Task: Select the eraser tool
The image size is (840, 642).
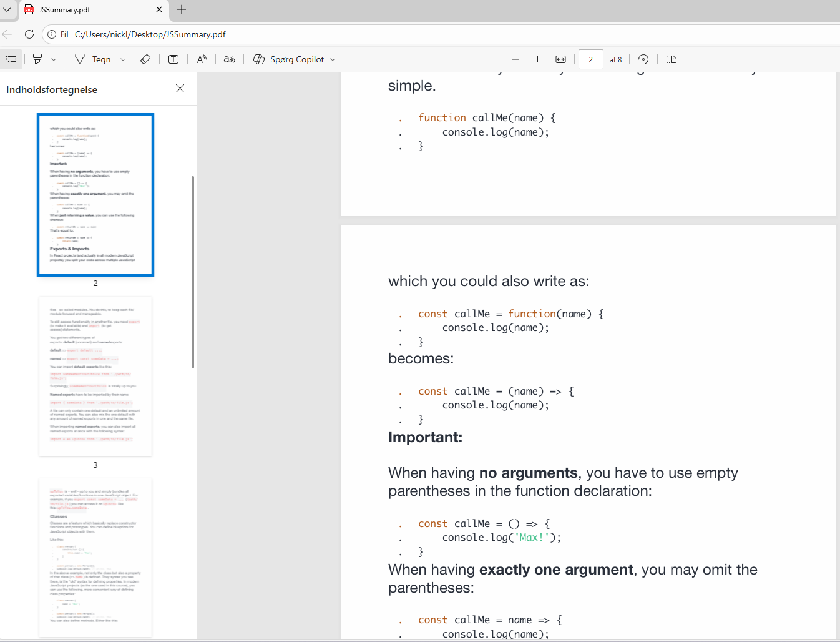Action: pyautogui.click(x=145, y=59)
